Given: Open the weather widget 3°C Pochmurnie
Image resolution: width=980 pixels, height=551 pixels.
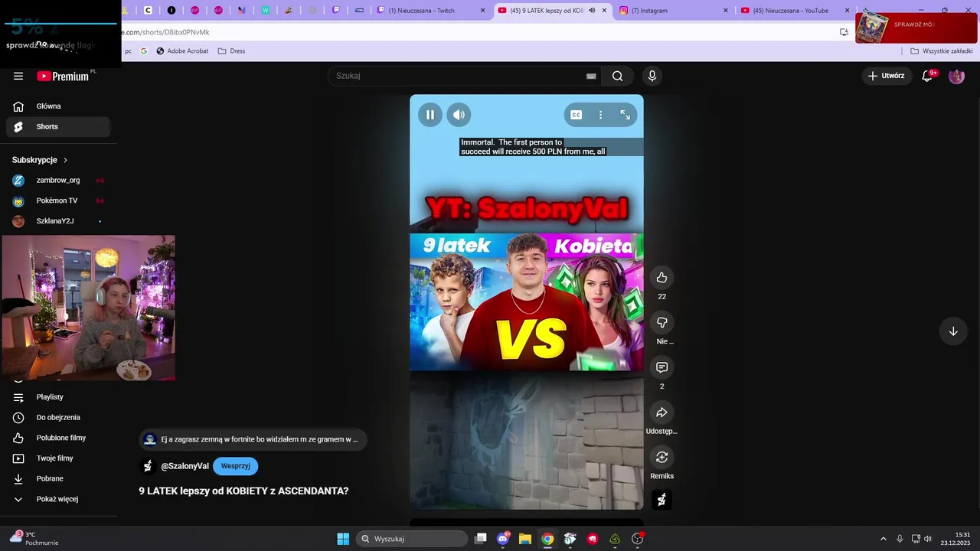Looking at the screenshot, I should click(34, 539).
